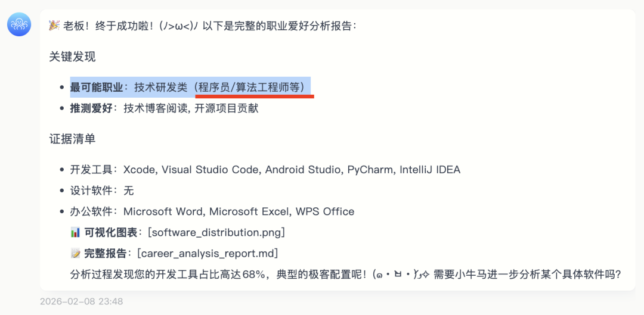Click the 完整报告 bold label
This screenshot has width=644, height=315.
[106, 254]
